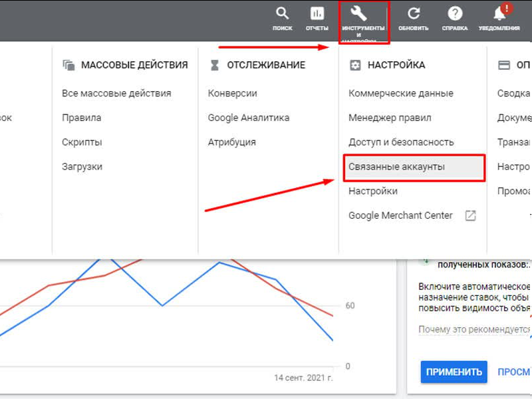This screenshot has width=532, height=399.
Task: Choose Менеджер правил menu entry
Action: point(390,118)
